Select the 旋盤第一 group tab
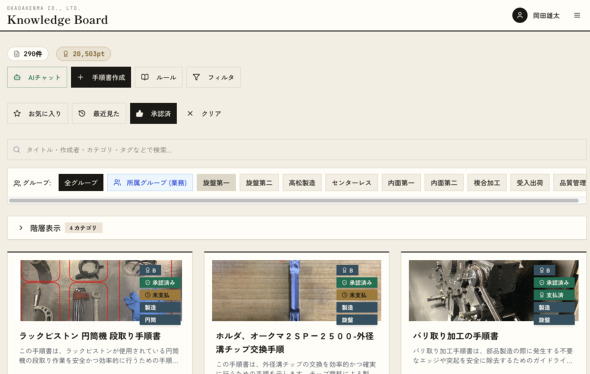Screen dimensions: 590x374 coord(216,182)
